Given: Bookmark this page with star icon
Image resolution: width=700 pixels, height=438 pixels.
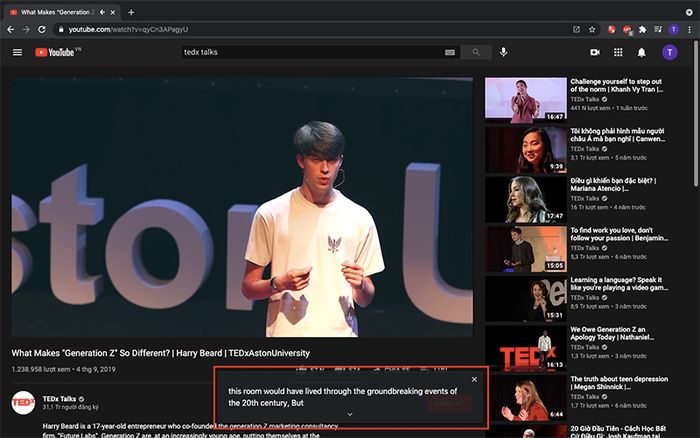Looking at the screenshot, I should pos(592,29).
